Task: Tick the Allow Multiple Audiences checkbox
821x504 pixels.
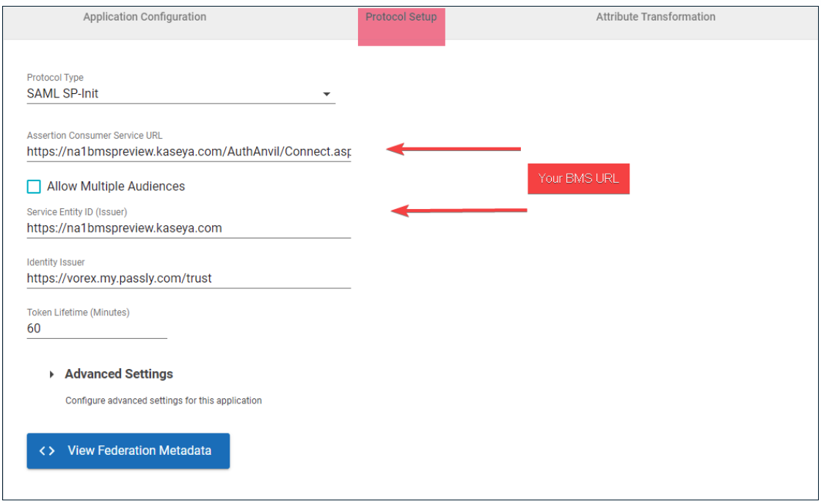Action: 34,186
